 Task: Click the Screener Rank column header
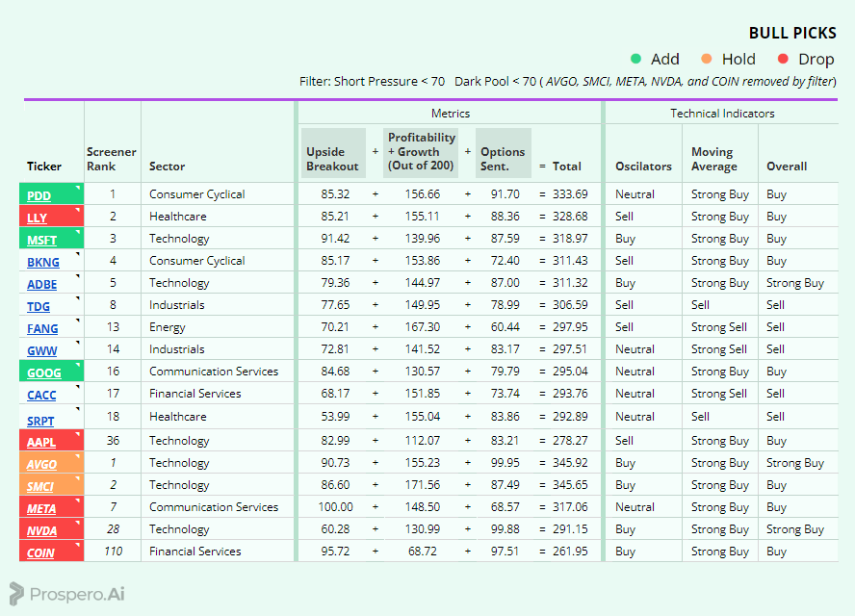[x=112, y=159]
